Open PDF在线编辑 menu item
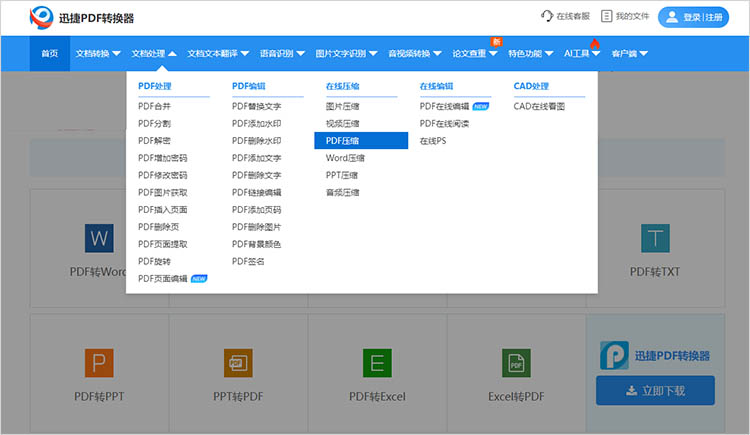This screenshot has height=435, width=750. [444, 106]
